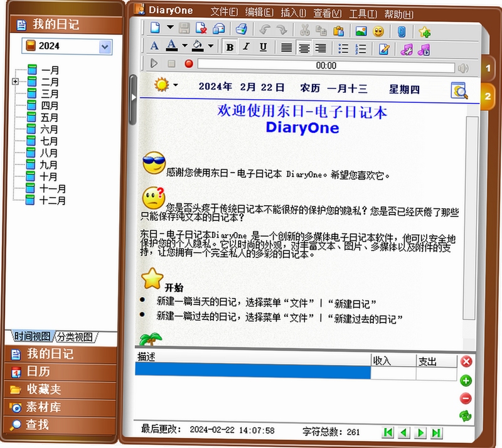Delete all entries with red X circle

[466, 362]
